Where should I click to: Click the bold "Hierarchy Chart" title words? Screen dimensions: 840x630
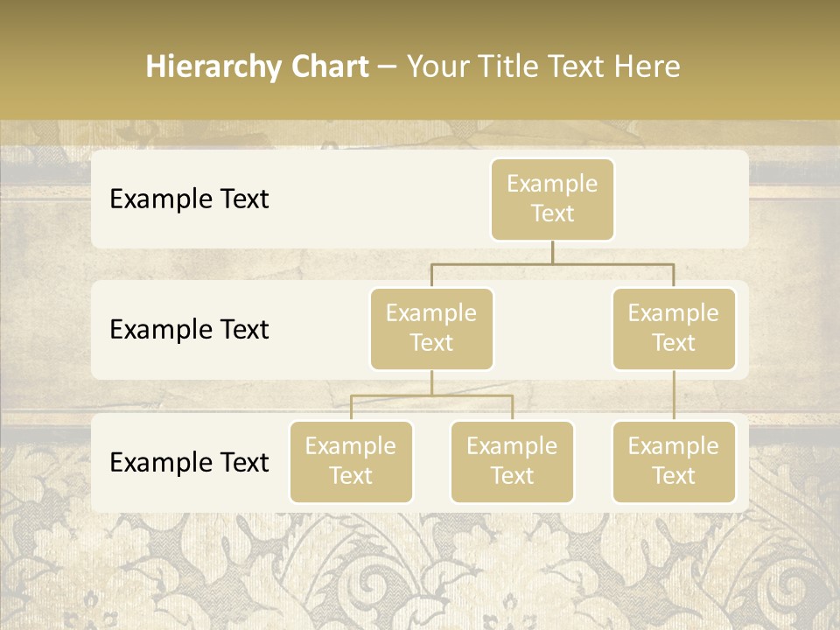pos(256,66)
